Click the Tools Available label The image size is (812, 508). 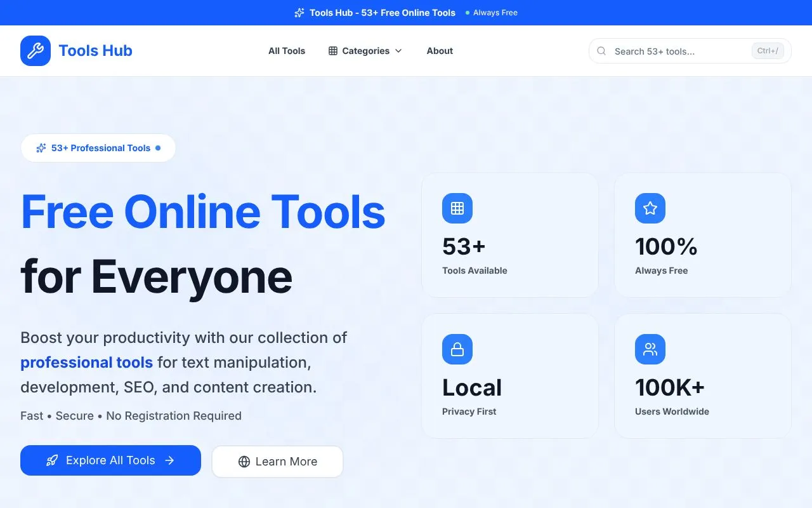click(x=475, y=271)
